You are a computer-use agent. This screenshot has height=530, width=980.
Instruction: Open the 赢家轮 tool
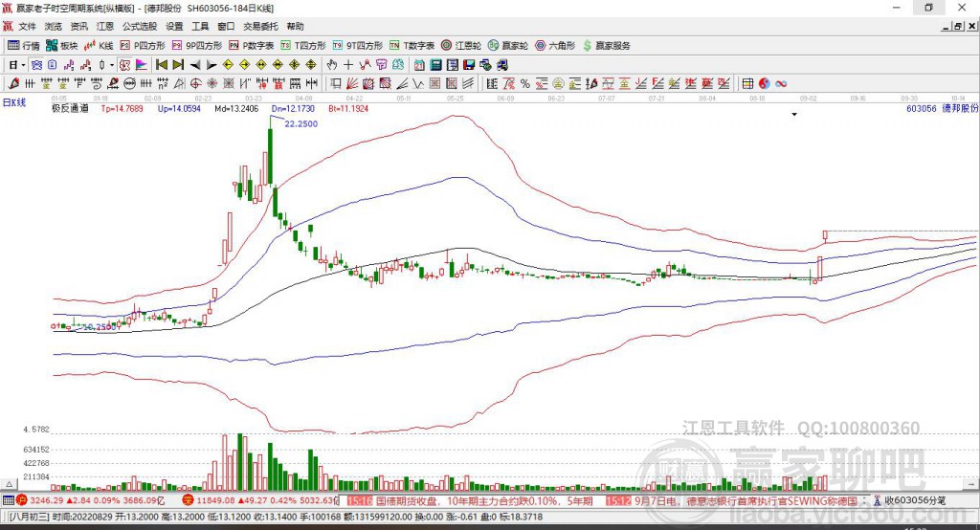point(508,46)
